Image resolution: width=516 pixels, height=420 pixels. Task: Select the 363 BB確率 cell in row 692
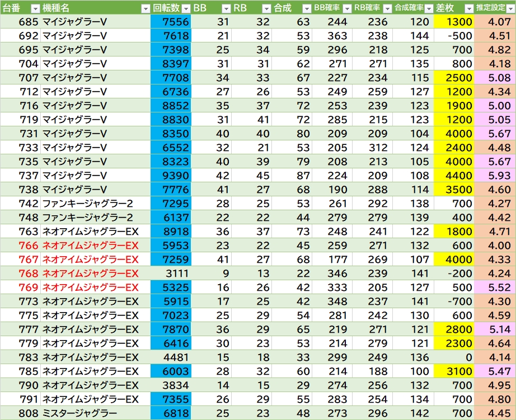point(332,36)
